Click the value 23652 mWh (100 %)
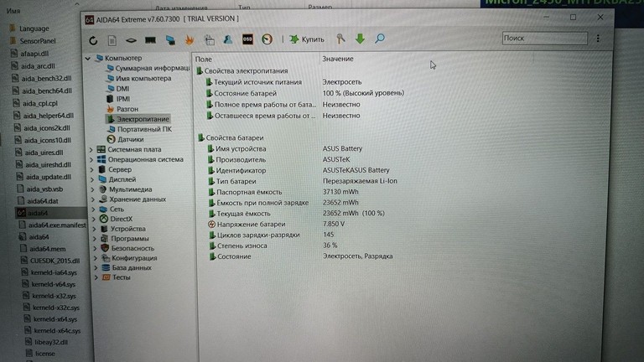 pos(354,214)
